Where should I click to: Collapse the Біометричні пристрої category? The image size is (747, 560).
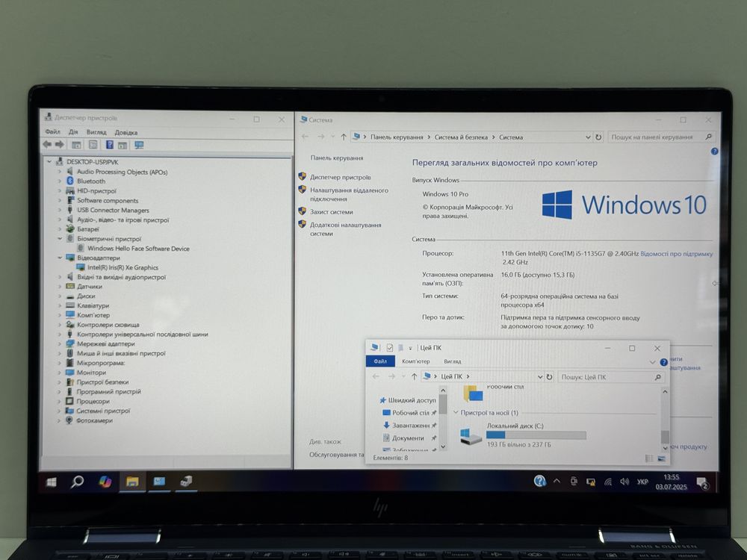point(60,239)
